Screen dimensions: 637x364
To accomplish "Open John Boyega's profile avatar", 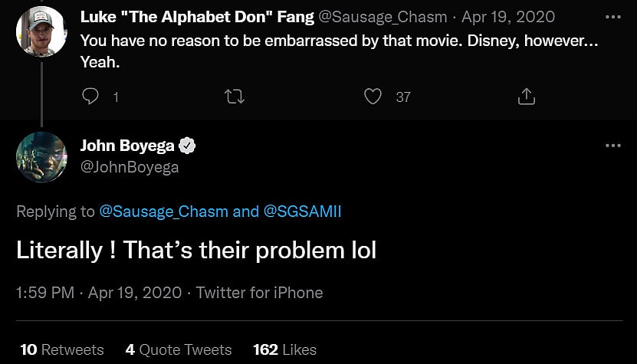I will click(41, 156).
